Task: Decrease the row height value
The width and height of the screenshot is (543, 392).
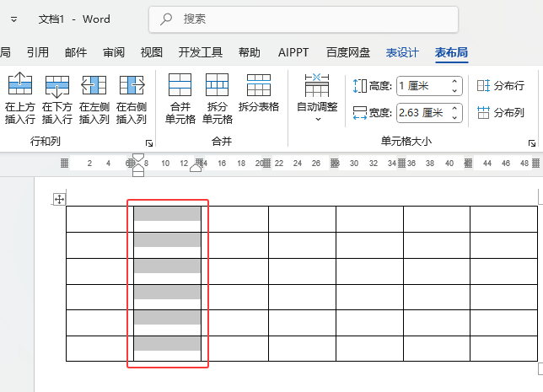Action: pyautogui.click(x=454, y=90)
